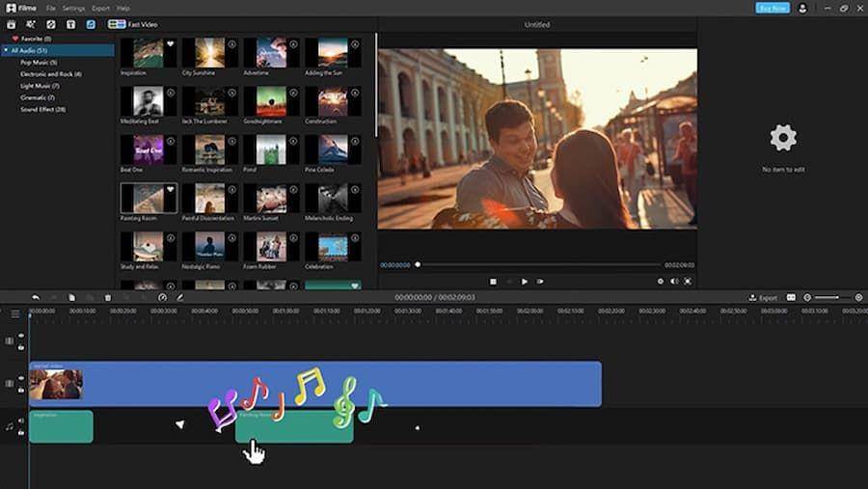The width and height of the screenshot is (868, 489).
Task: Adjust the timeline zoom slider
Action: (x=832, y=297)
